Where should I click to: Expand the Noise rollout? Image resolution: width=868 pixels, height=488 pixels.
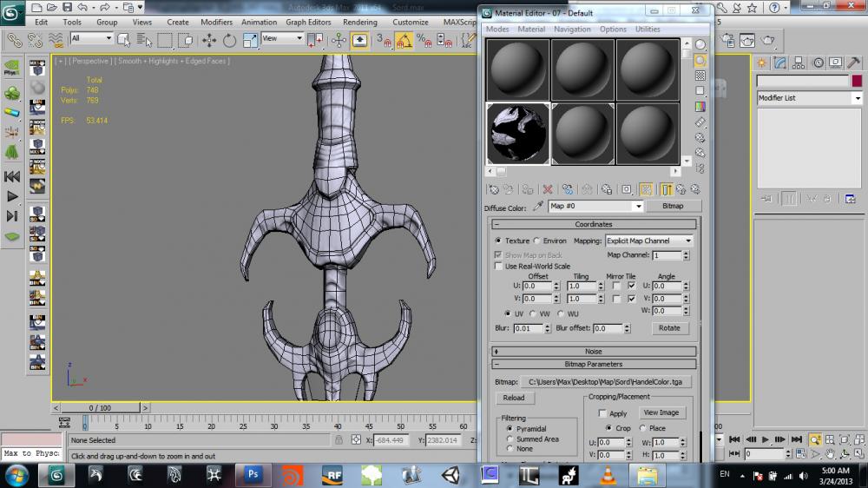pos(594,352)
